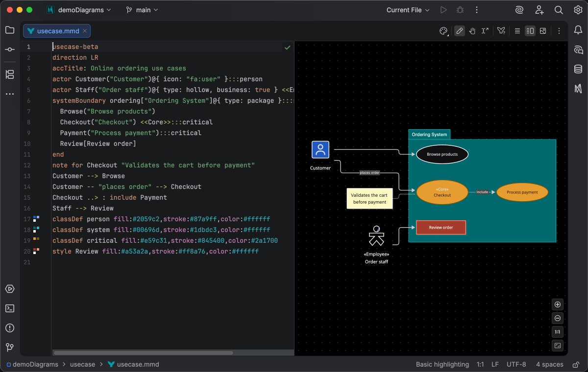Select the usecase.mmd editor tab

(57, 31)
